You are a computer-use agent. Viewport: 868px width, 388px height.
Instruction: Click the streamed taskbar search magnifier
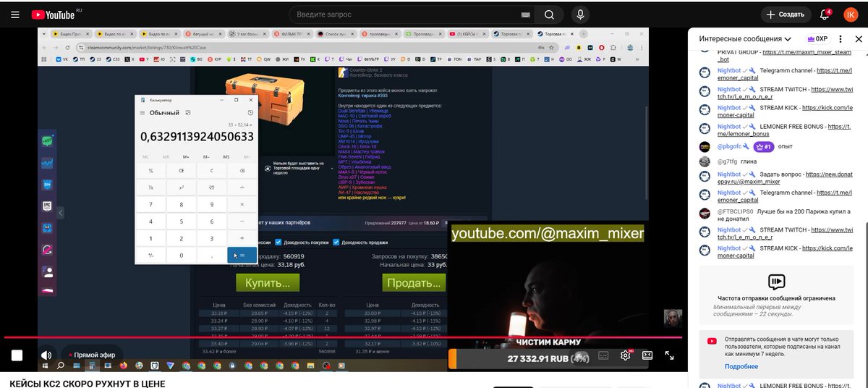[61, 366]
